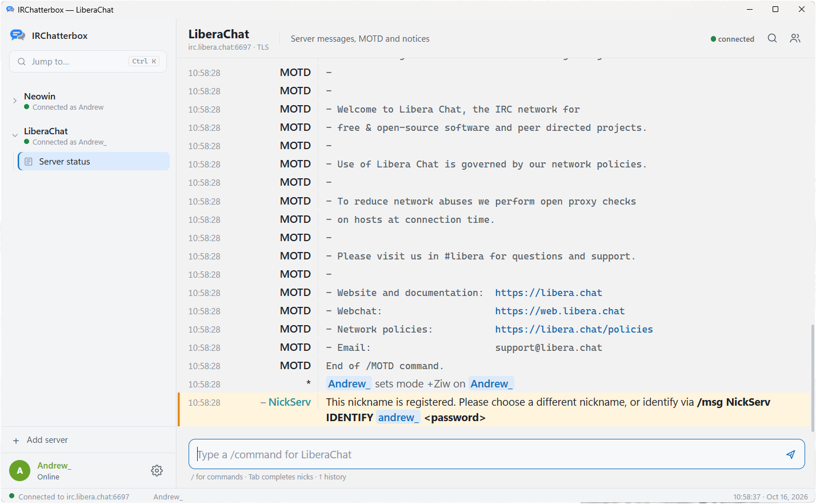This screenshot has height=504, width=816.
Task: Click the IRChatterbox title bar app icon
Action: click(10, 10)
